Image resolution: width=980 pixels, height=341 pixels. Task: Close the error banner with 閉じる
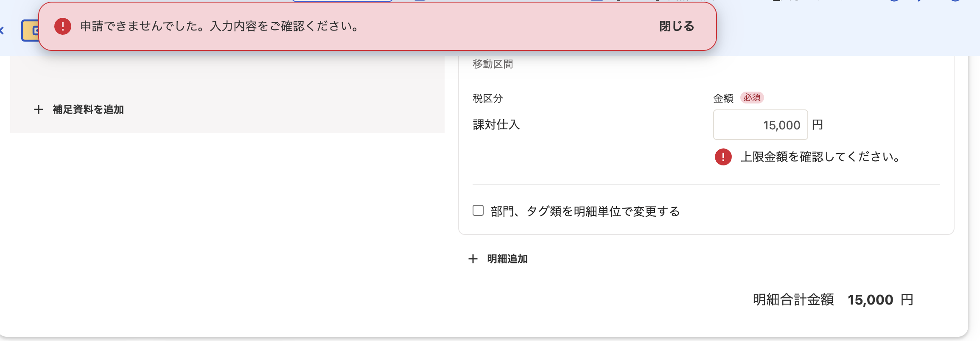coord(677,26)
